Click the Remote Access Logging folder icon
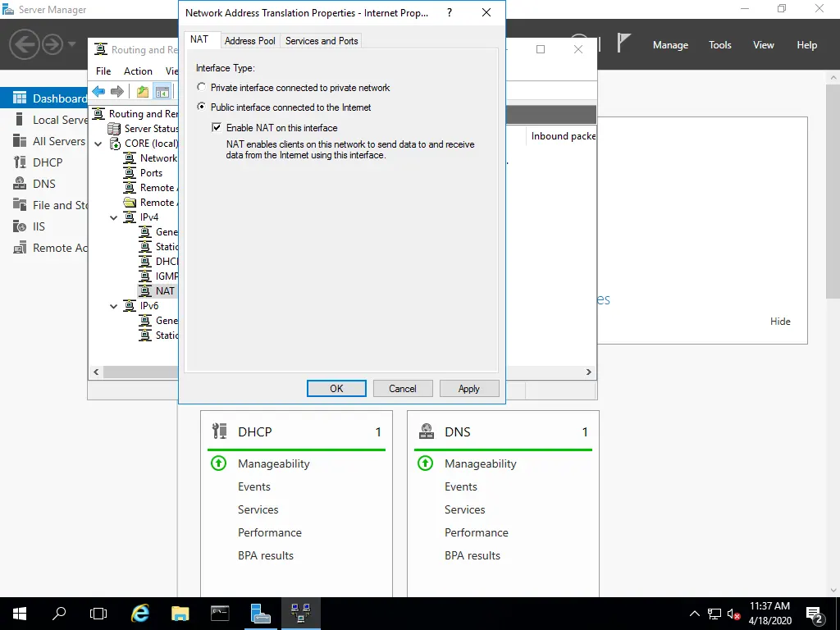 coord(130,203)
